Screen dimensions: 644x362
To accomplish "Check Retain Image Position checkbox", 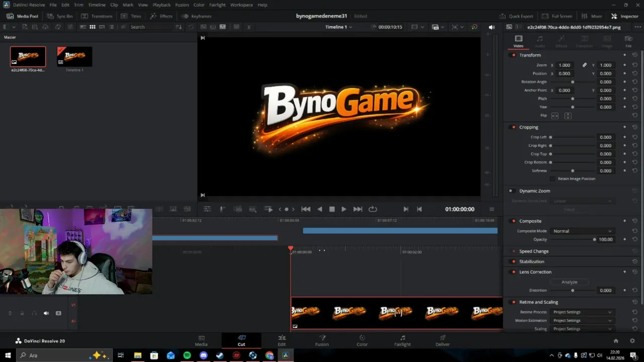I will click(x=552, y=178).
